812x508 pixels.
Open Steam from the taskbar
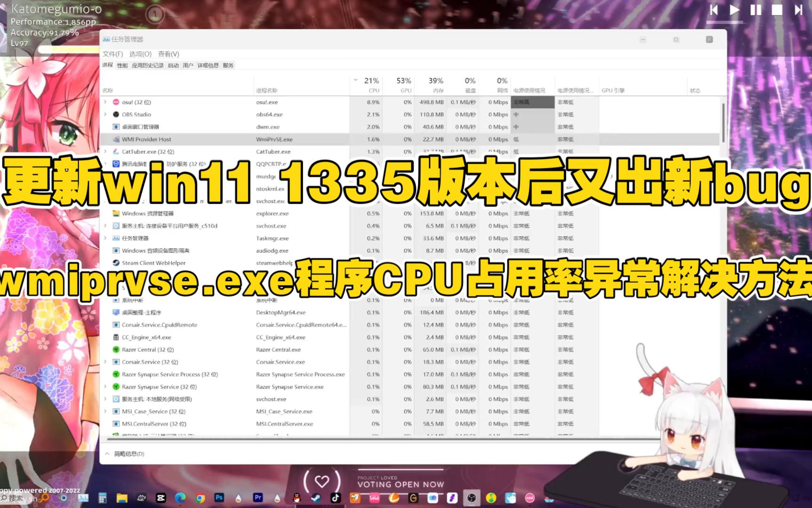316,498
